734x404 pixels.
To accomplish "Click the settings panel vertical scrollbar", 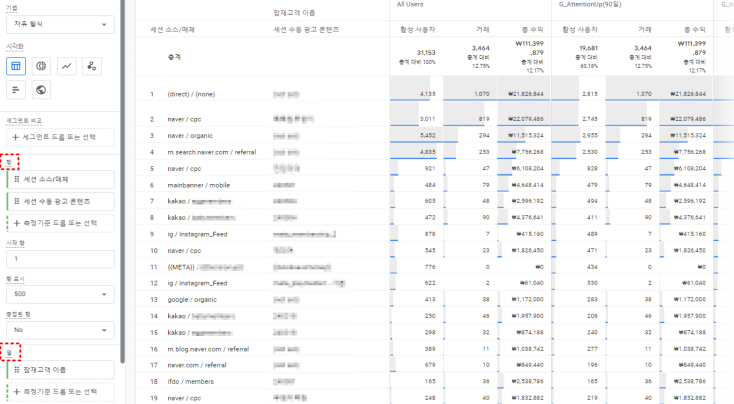I will pyautogui.click(x=123, y=182).
